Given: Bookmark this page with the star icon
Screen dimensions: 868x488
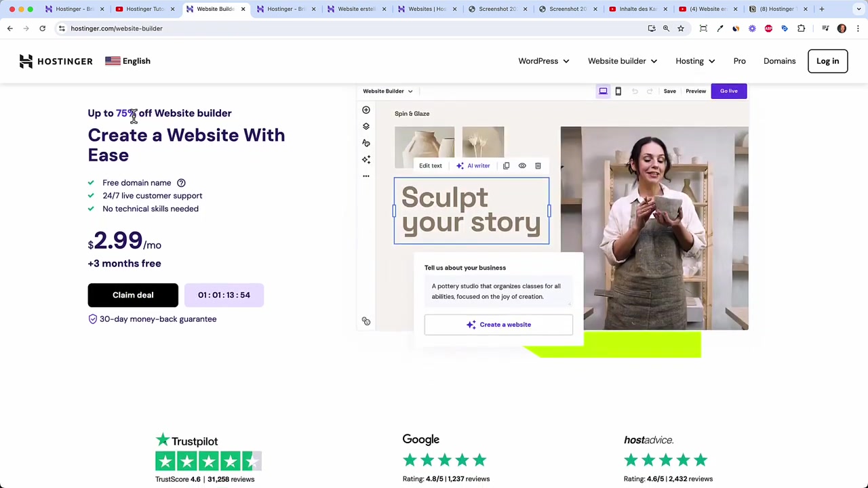Looking at the screenshot, I should 681,28.
